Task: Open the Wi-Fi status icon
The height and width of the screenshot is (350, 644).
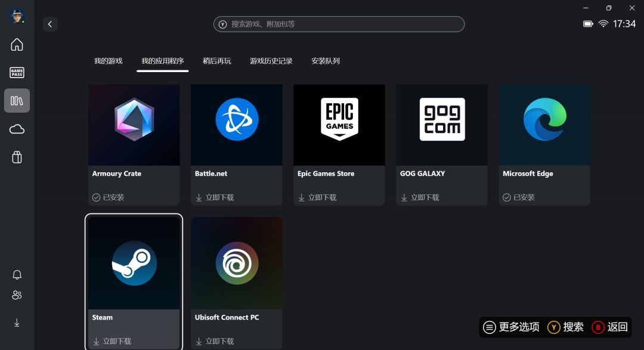Action: pyautogui.click(x=603, y=24)
